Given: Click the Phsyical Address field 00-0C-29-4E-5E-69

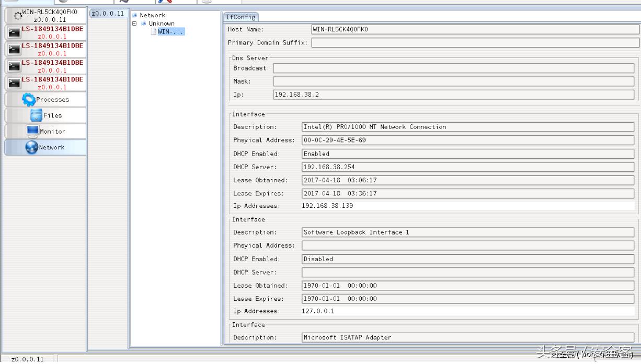Looking at the screenshot, I should [x=468, y=140].
